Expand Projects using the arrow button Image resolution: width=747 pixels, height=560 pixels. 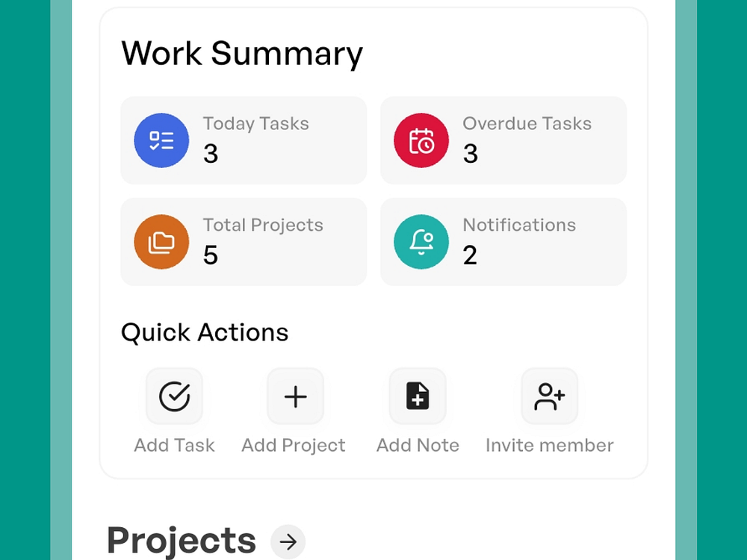click(x=288, y=541)
